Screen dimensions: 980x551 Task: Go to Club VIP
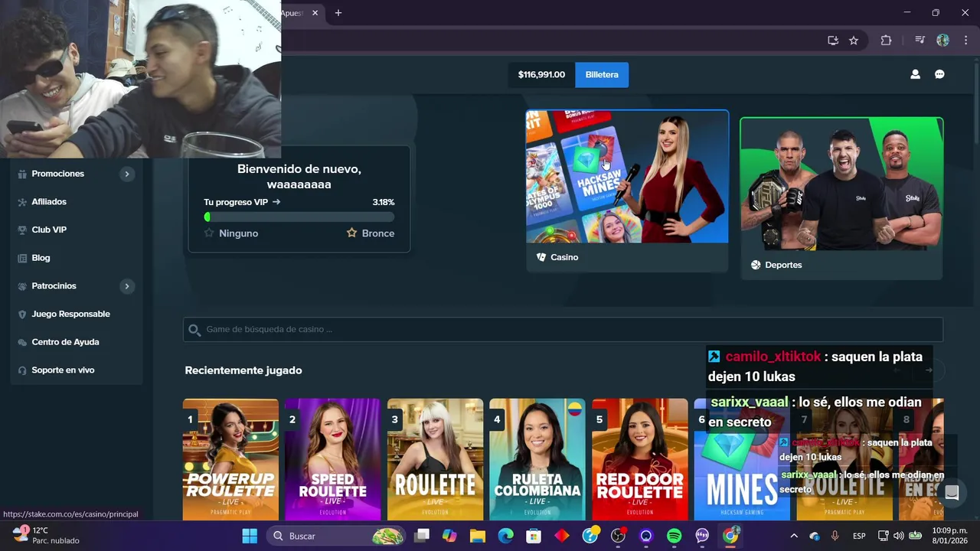[x=49, y=230]
